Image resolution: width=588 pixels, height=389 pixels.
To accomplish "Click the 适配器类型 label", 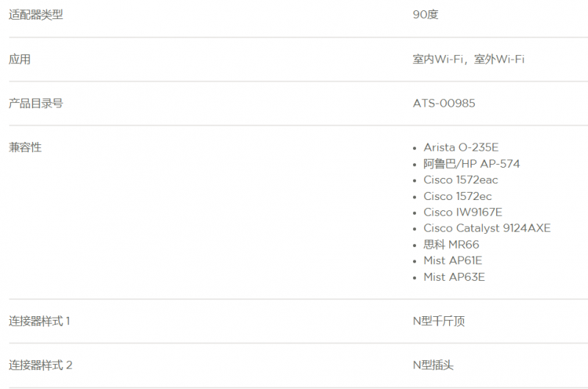I will [x=36, y=15].
